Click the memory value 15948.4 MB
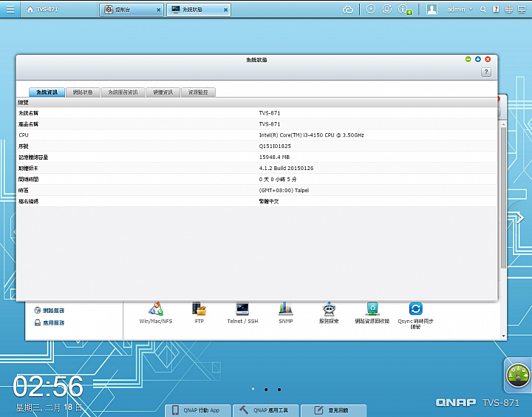The image size is (532, 417). [x=274, y=157]
